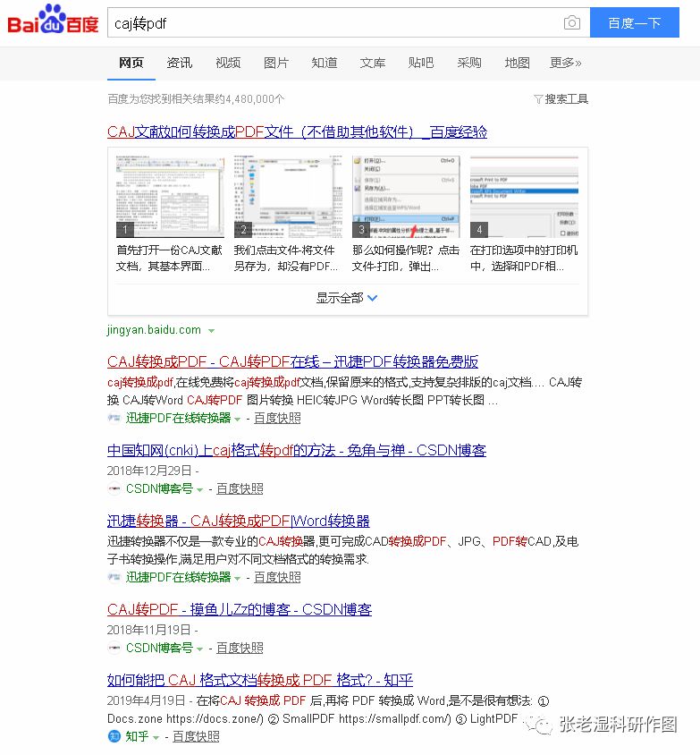Open step 2 thumbnail save-as dialog

288,197
